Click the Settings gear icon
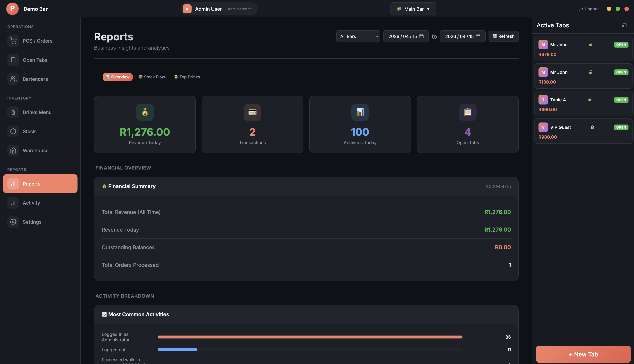Viewport: 634px width, 364px height. coord(13,222)
